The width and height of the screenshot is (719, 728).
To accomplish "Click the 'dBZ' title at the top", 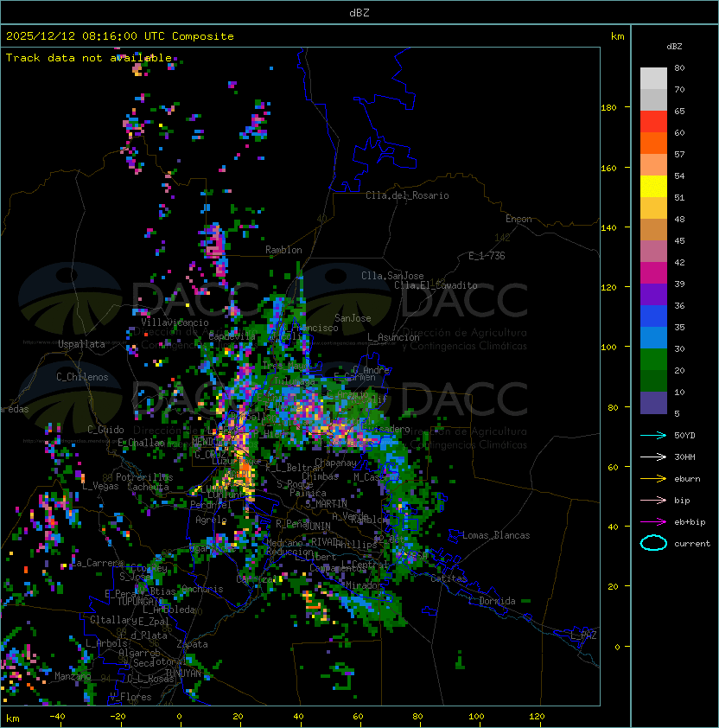I will coord(359,13).
